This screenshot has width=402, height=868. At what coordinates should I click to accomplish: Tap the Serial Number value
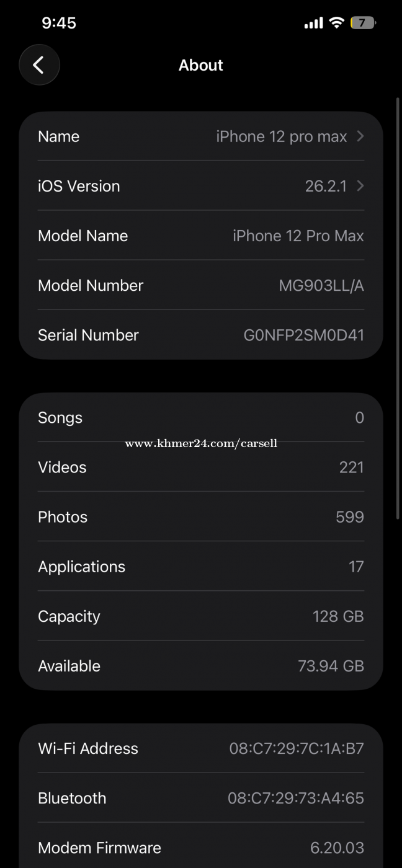[x=303, y=335]
